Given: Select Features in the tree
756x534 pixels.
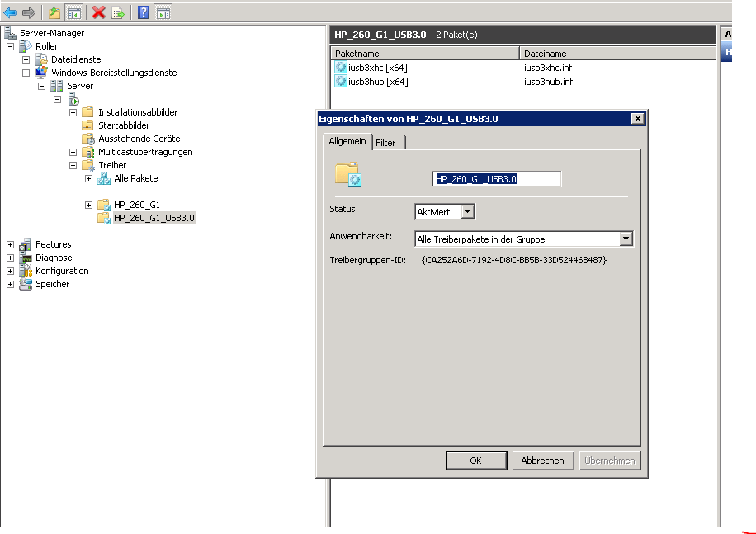Looking at the screenshot, I should coord(53,244).
